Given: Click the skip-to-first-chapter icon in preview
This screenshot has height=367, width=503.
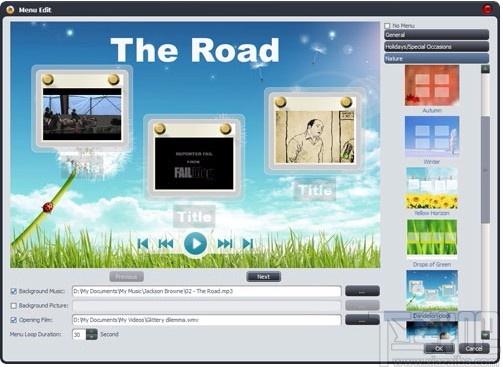Looking at the screenshot, I should pyautogui.click(x=143, y=244).
